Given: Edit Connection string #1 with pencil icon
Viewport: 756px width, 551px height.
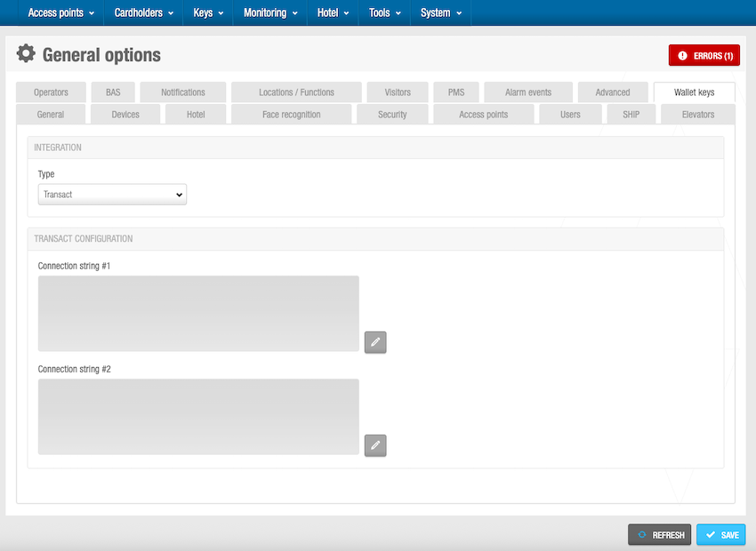Looking at the screenshot, I should coord(375,342).
